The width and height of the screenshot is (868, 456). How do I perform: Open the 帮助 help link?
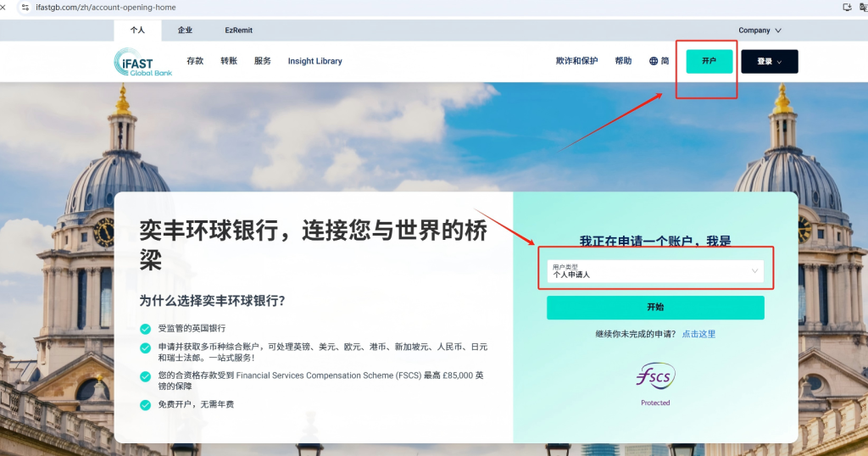tap(623, 61)
